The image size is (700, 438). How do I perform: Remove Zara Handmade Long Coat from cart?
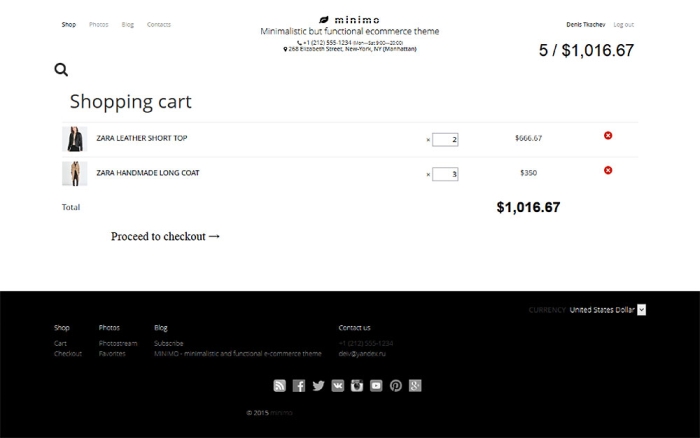pyautogui.click(x=608, y=171)
